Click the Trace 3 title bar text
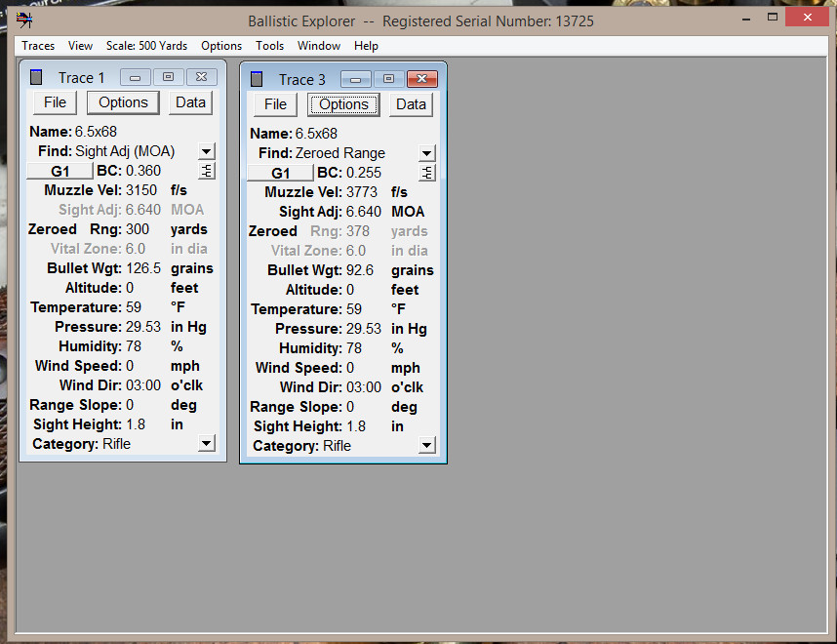The height and width of the screenshot is (644, 837). [302, 80]
